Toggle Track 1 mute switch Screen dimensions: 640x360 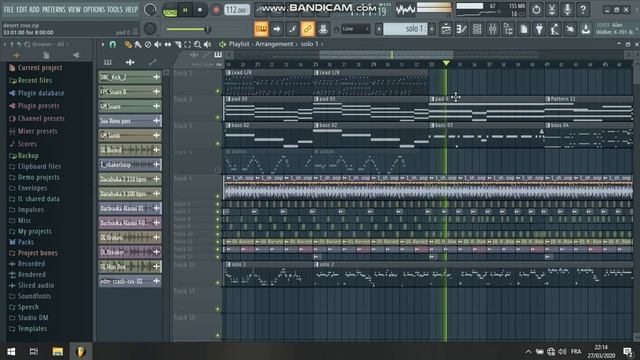click(x=218, y=91)
